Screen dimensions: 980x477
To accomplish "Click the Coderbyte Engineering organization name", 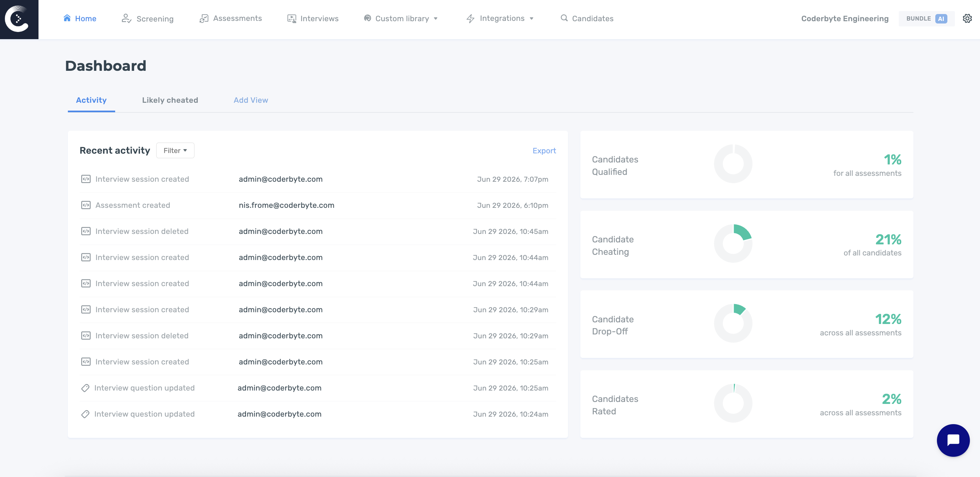I will (845, 19).
